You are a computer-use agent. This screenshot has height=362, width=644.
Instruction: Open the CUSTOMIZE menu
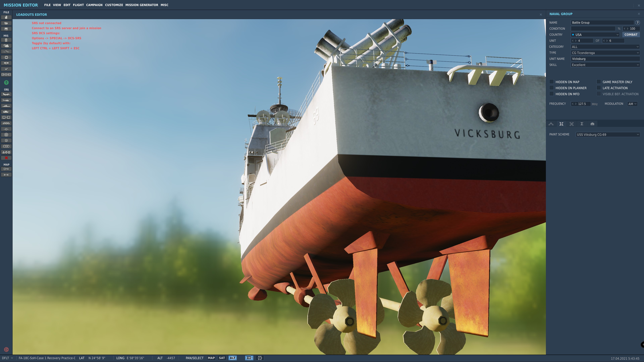114,5
